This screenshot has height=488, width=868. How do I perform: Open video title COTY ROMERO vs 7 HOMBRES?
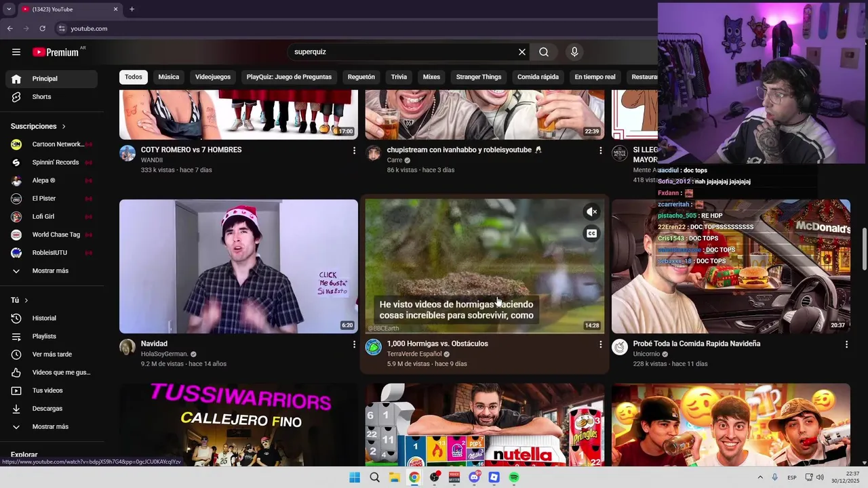point(191,150)
